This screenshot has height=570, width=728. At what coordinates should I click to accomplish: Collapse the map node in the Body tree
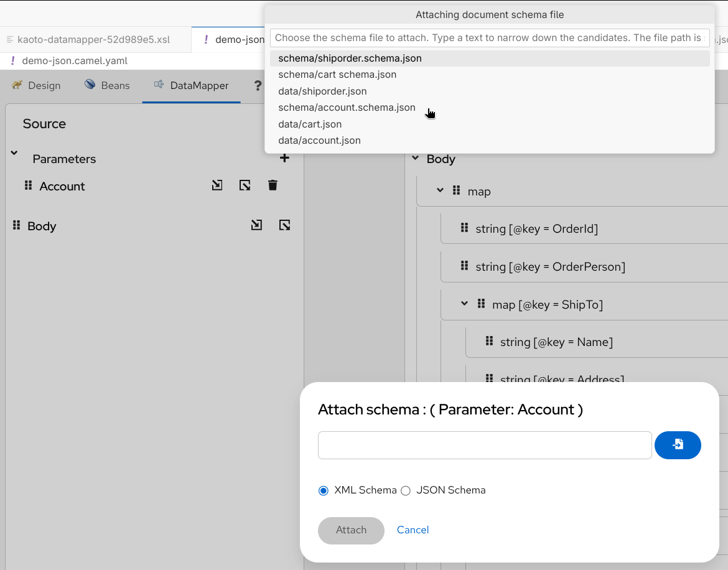(x=441, y=190)
